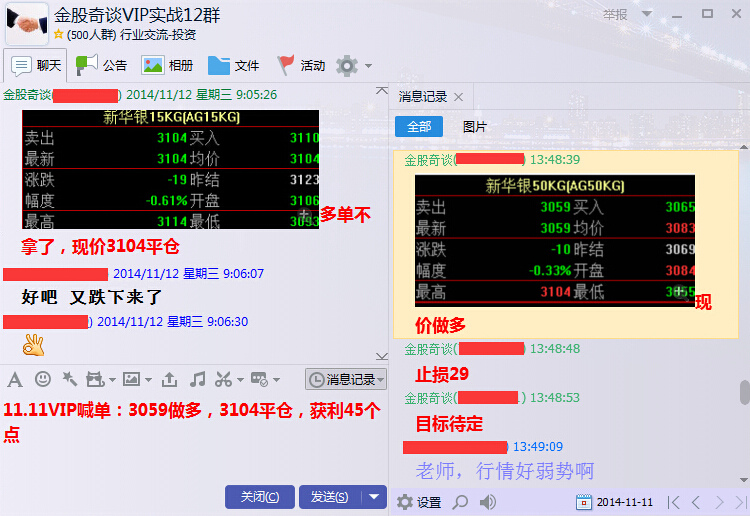Open the font formatting tool
750x516 pixels.
coord(14,379)
